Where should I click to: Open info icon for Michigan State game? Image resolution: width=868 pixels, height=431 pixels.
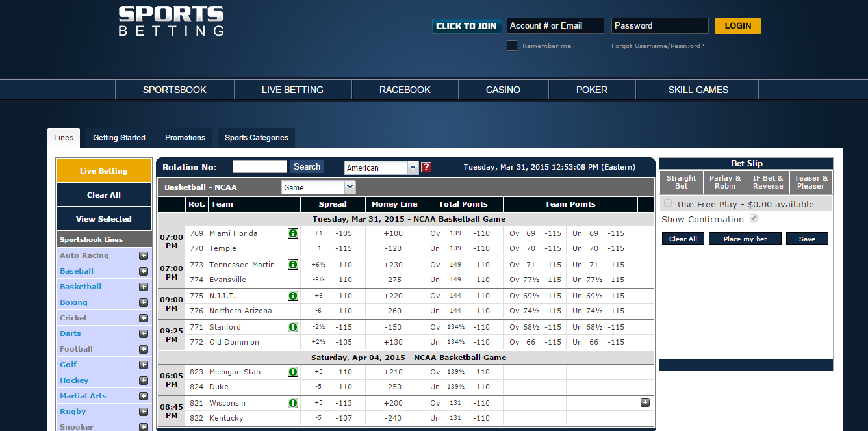click(293, 372)
